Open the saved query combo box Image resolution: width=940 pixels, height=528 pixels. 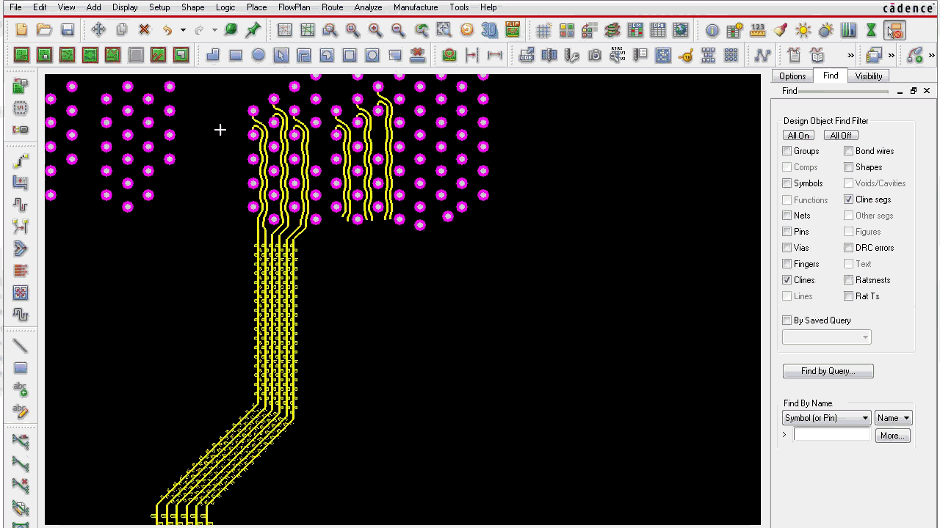tap(827, 337)
